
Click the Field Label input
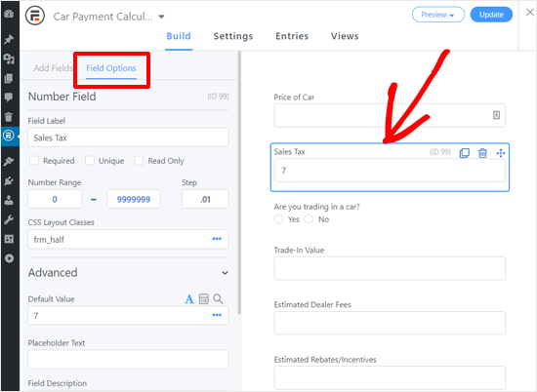pos(128,137)
